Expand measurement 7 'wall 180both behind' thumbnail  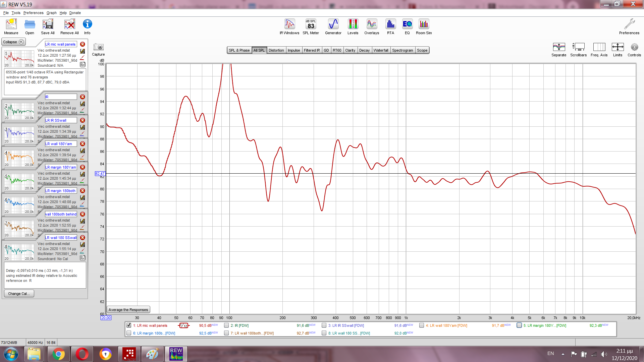tap(19, 229)
